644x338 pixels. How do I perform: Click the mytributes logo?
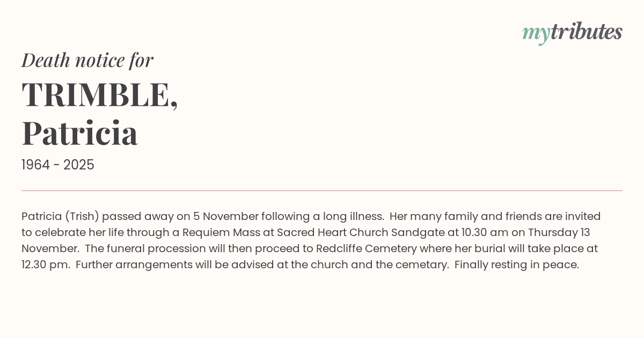point(572,32)
